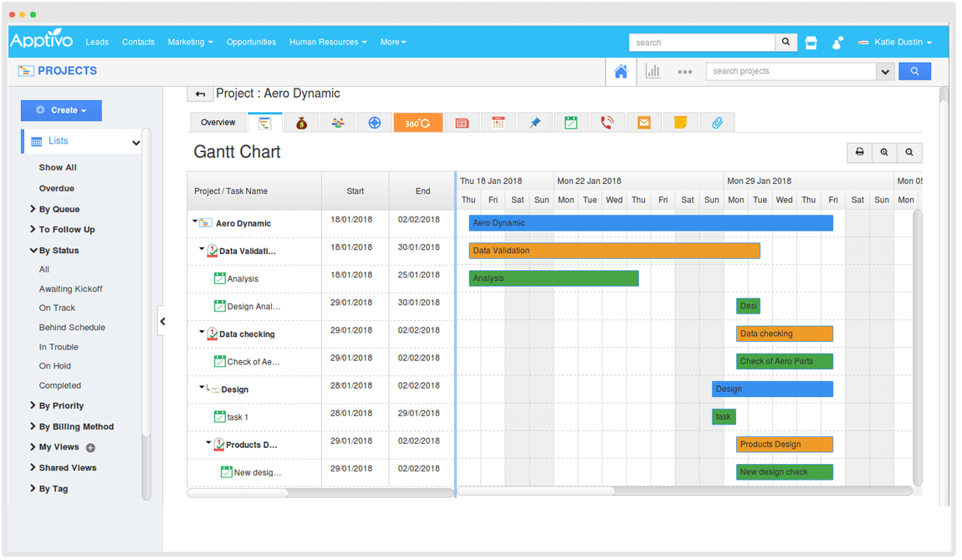Screen dimensions: 962x560
Task: Click the orange Data Validation Gantt bar
Action: 614,251
